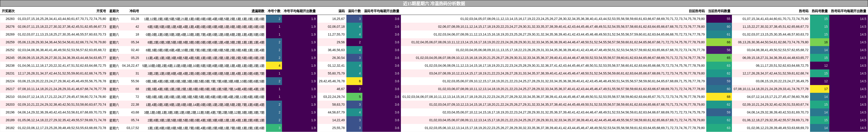Select the 温码个数 column header
The width and height of the screenshot is (868, 132).
[354, 11]
